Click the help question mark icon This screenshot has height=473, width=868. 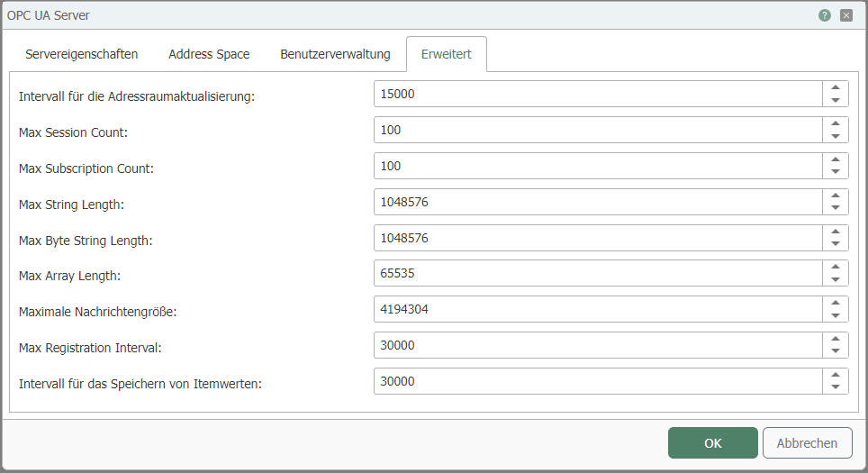pyautogui.click(x=825, y=15)
